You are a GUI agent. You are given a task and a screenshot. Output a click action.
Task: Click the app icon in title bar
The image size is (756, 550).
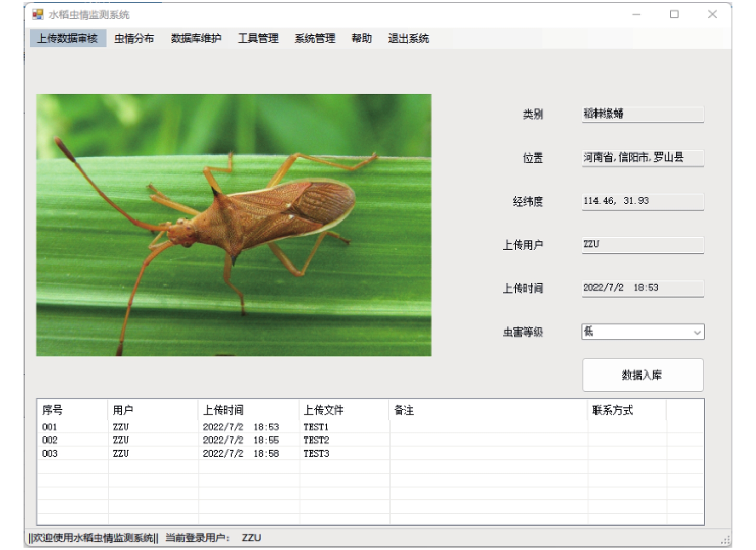click(37, 15)
